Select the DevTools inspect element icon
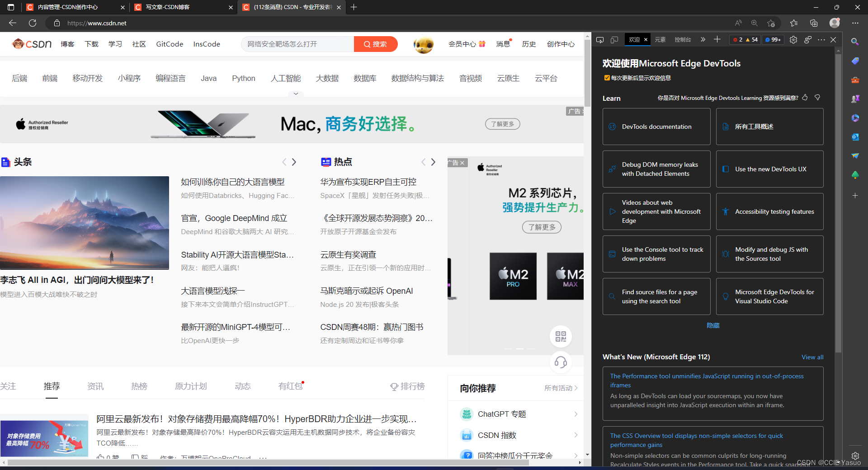 point(600,40)
